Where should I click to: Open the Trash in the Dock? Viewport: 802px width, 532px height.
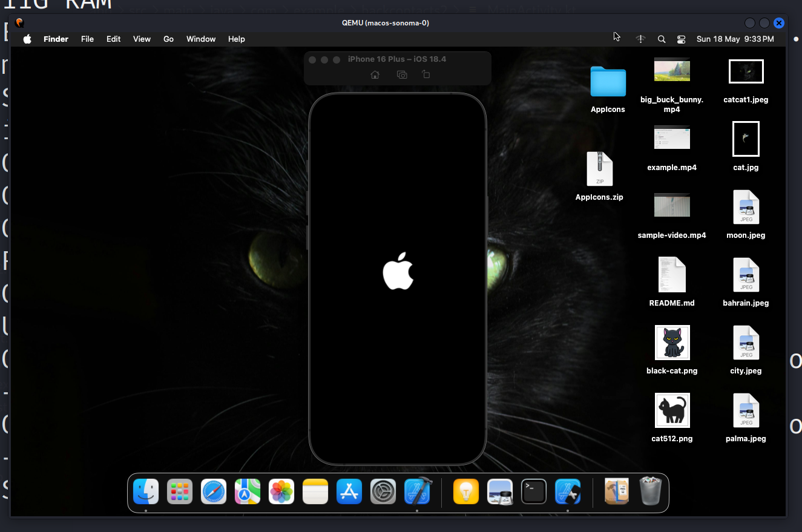651,491
